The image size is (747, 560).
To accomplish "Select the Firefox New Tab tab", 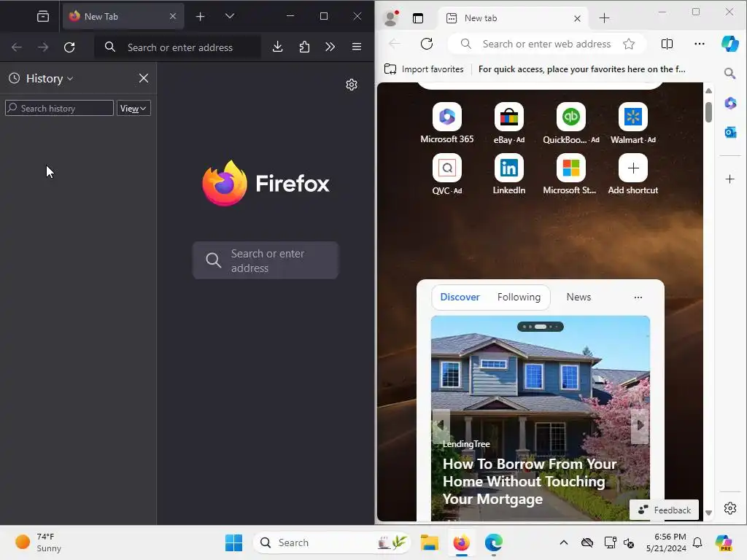I will [123, 17].
